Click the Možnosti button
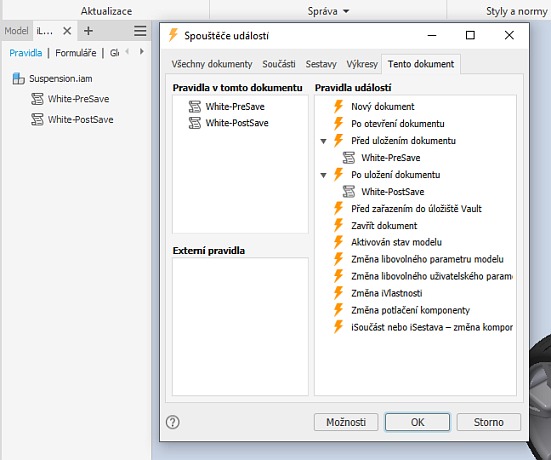This screenshot has width=551, height=460. click(x=346, y=422)
